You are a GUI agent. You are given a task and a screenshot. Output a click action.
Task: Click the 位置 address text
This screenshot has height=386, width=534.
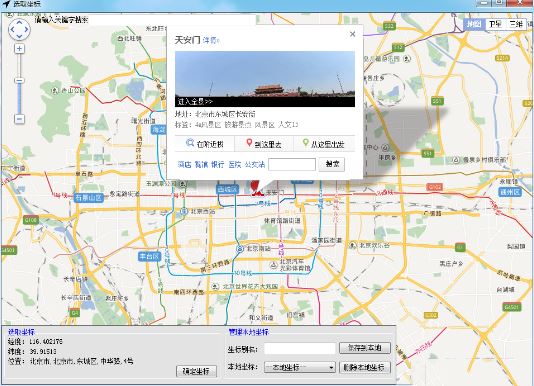[x=81, y=361]
